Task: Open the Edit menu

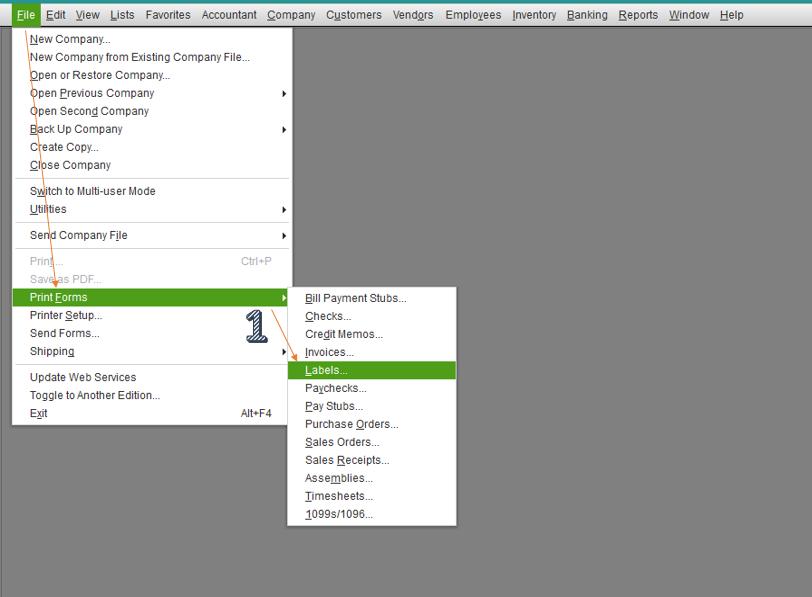Action: click(x=55, y=15)
